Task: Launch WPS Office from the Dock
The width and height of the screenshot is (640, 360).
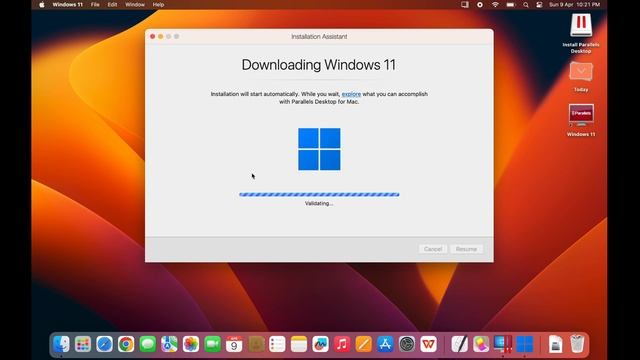Action: pyautogui.click(x=429, y=344)
